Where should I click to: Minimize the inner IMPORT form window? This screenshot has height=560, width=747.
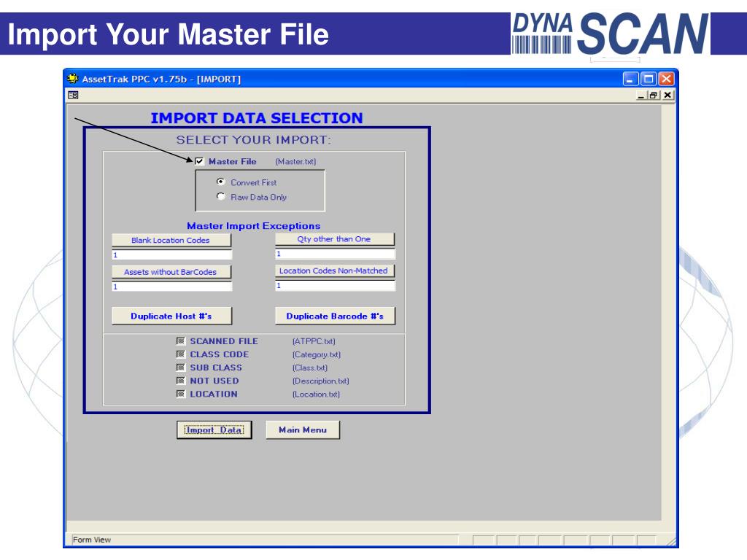(641, 96)
